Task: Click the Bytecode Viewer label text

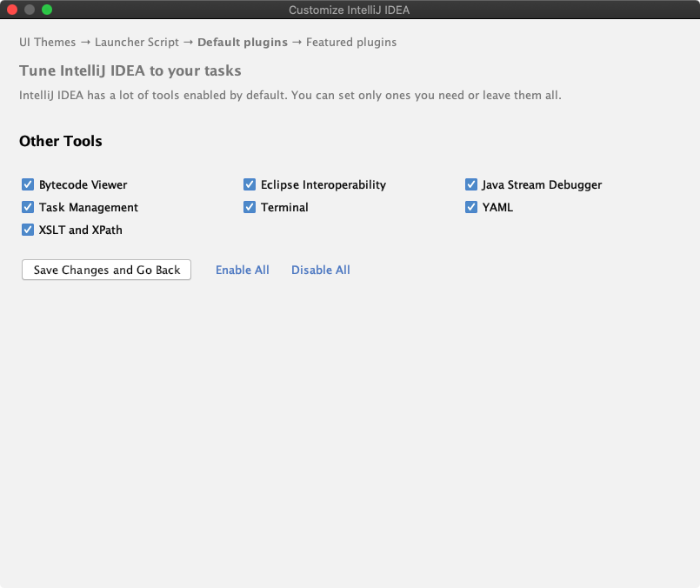Action: coord(83,185)
